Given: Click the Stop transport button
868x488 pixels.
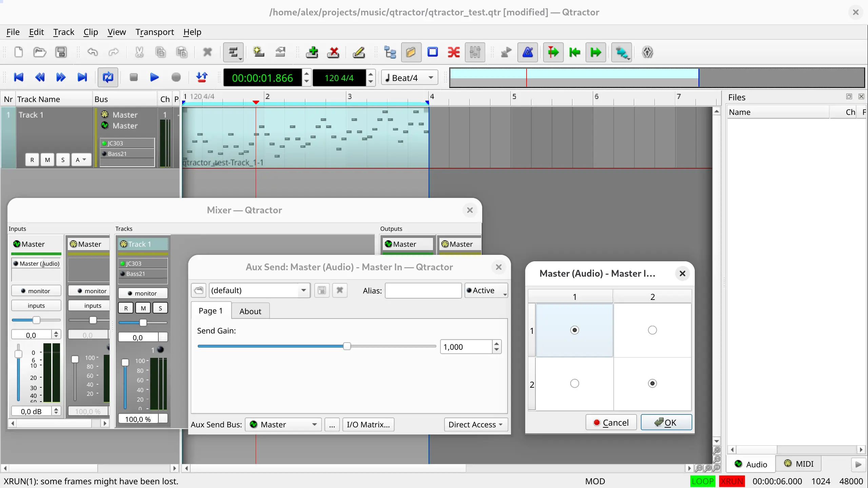Looking at the screenshot, I should point(134,78).
